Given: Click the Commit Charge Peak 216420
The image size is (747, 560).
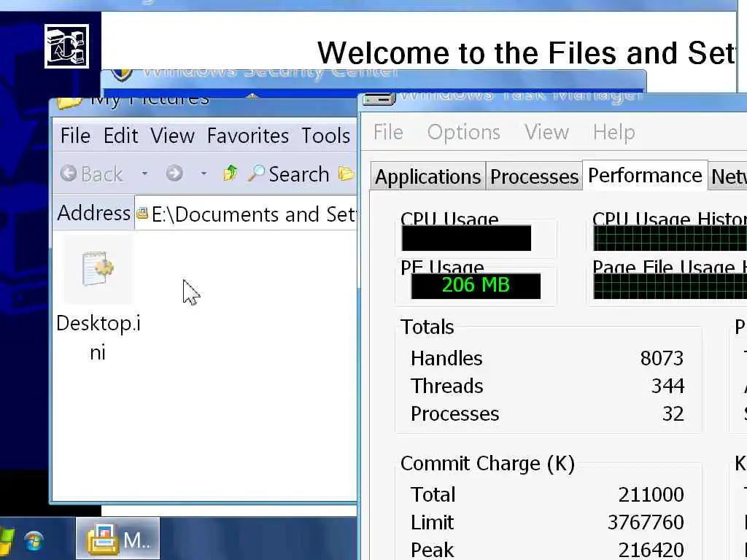Looking at the screenshot, I should click(651, 550).
